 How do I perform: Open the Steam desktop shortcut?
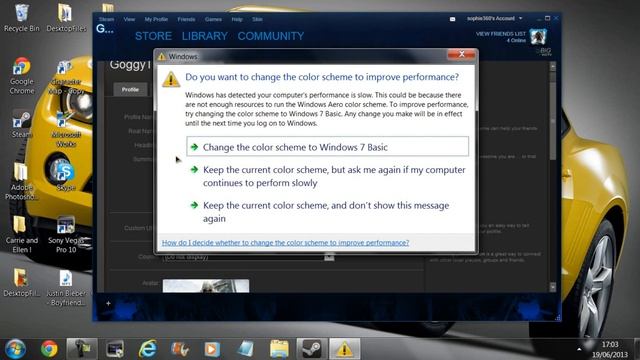tap(22, 124)
